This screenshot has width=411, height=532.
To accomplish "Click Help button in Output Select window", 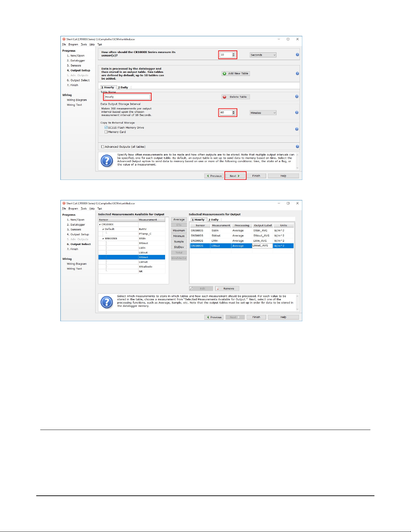I will point(284,317).
